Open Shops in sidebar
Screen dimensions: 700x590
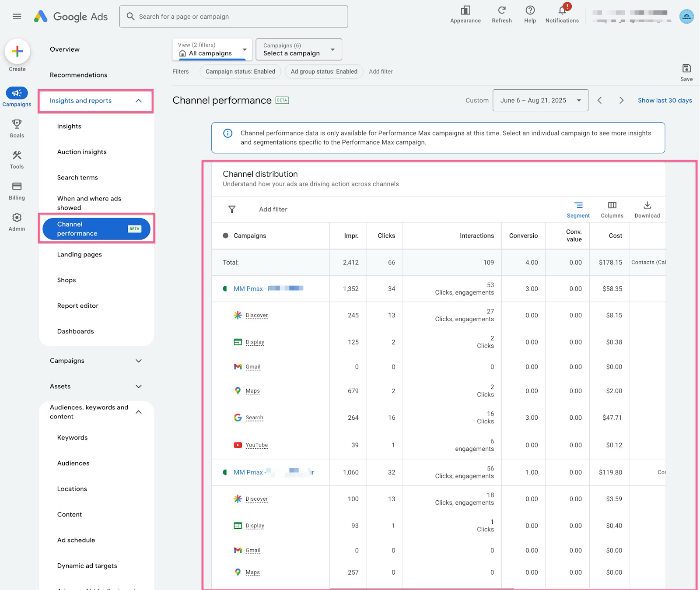tap(66, 280)
